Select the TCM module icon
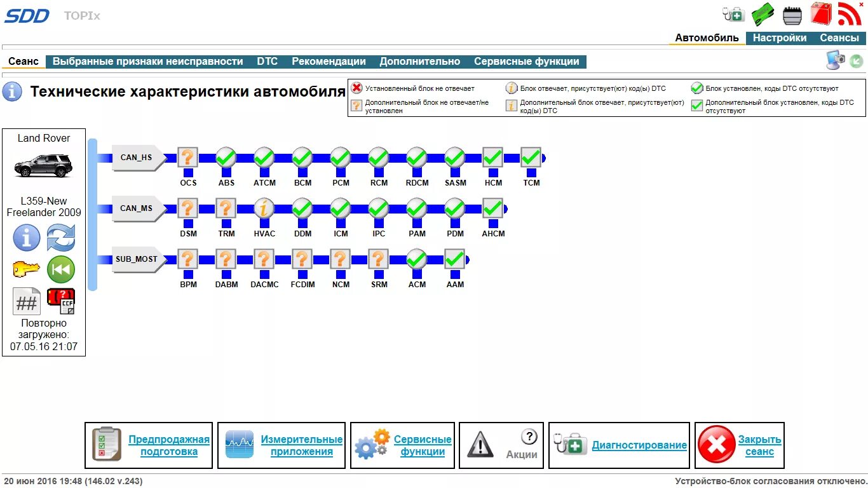The height and width of the screenshot is (488, 868). [531, 157]
